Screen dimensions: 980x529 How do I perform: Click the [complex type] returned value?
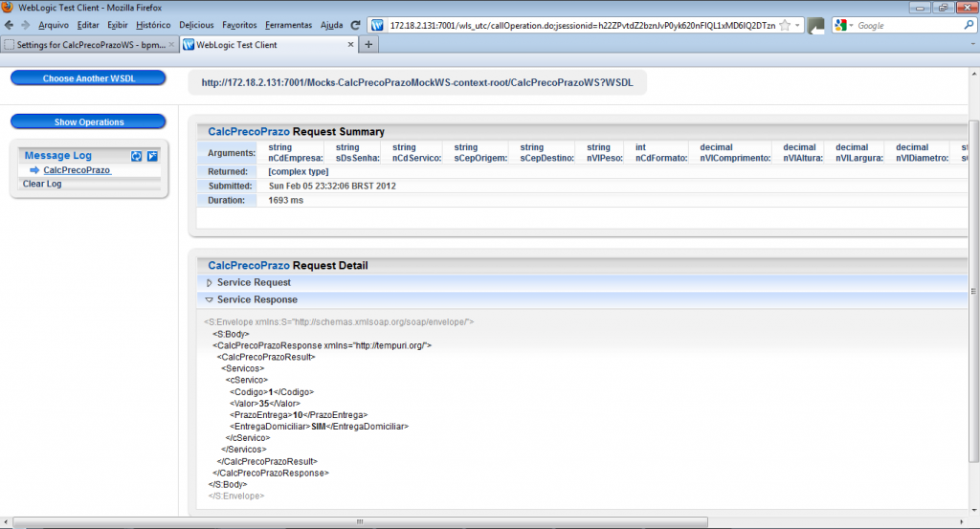coord(299,172)
